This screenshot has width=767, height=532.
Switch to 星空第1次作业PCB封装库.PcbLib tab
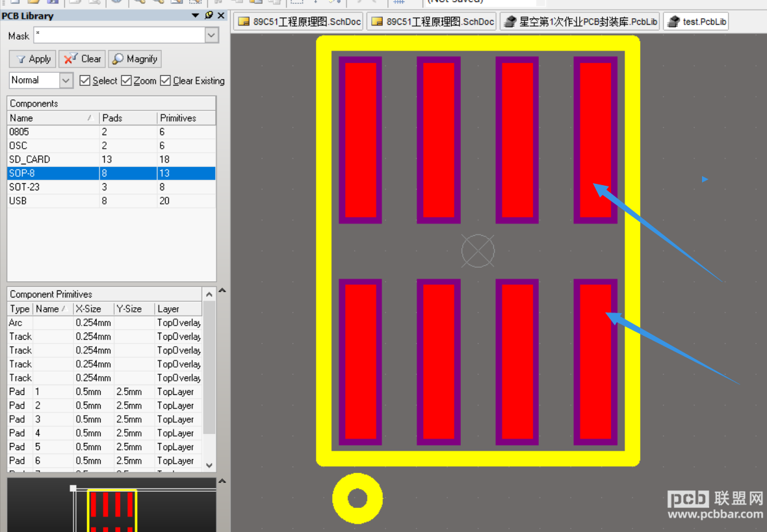580,21
